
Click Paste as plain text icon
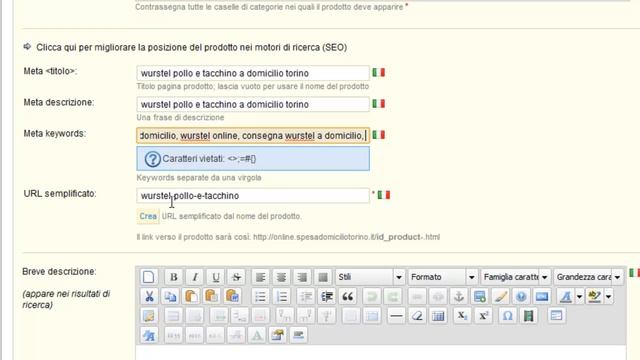pos(211,296)
